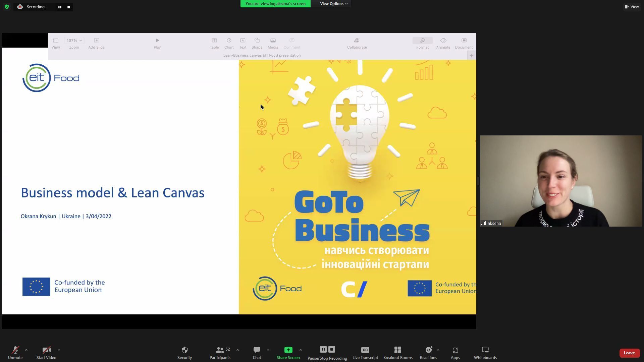Viewport: 644px width, 362px height.
Task: Expand the View Options dropdown
Action: pos(333,4)
